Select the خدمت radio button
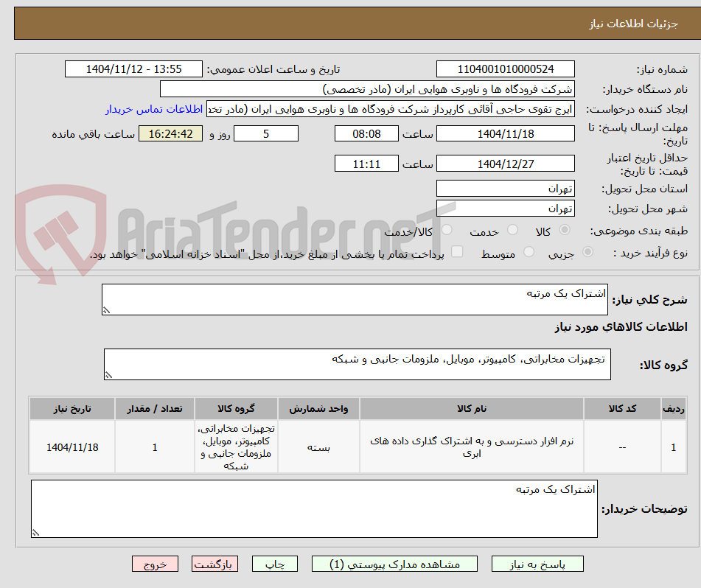701x588 pixels. [x=512, y=230]
